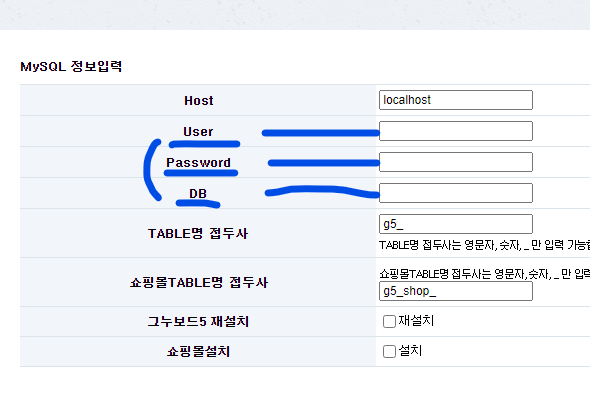Viewport: 590px width, 404px height.
Task: Focus the empty Password input field
Action: (456, 162)
